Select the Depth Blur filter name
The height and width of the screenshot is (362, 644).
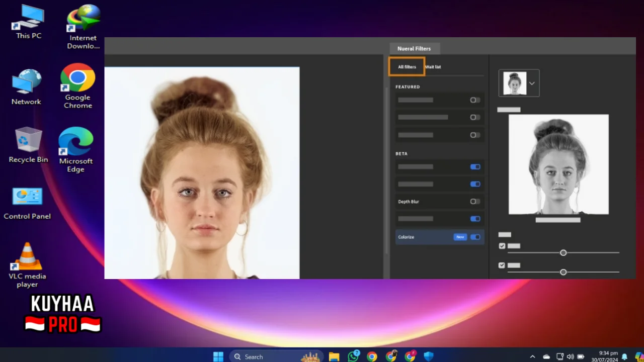[x=409, y=202]
